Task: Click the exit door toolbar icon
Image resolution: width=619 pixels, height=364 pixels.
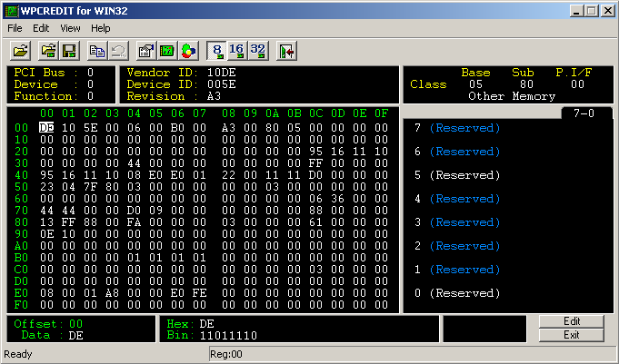Action: (286, 51)
